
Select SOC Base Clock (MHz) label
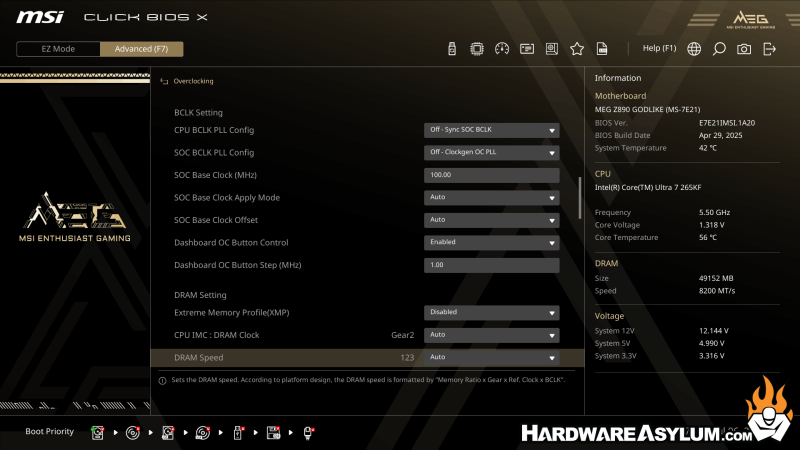(215, 175)
